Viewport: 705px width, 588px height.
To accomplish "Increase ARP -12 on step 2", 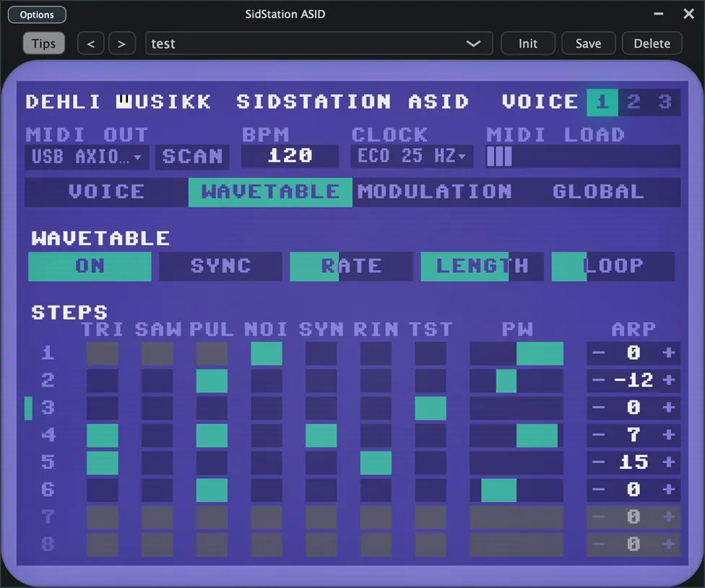I will tap(669, 380).
